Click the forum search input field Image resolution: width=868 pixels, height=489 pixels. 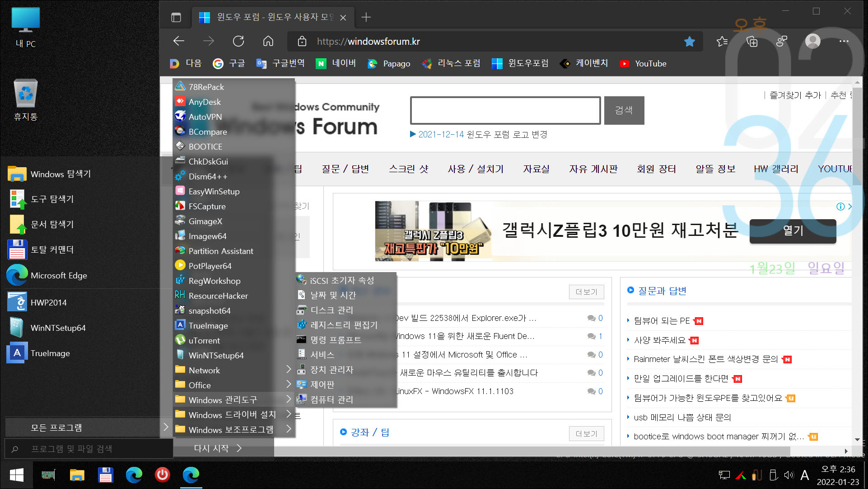[x=505, y=110]
